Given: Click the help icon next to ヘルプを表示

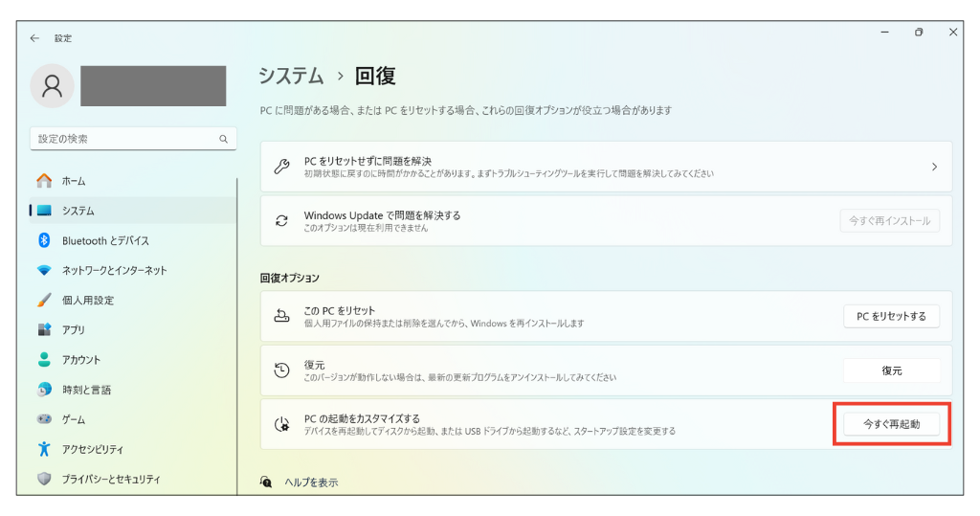Looking at the screenshot, I should [x=266, y=482].
